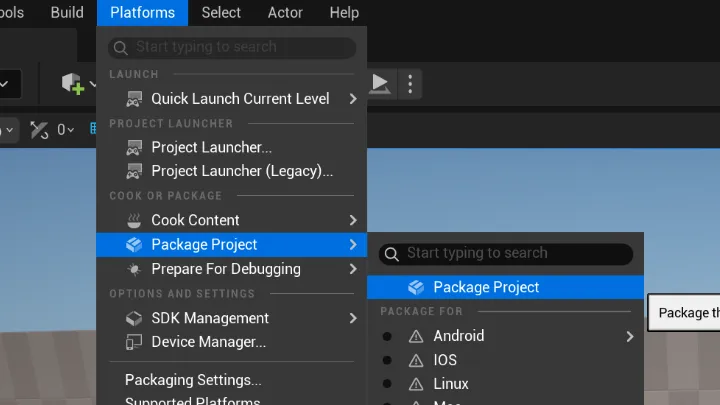Open the Actor menu
The image size is (720, 405).
[x=285, y=12]
